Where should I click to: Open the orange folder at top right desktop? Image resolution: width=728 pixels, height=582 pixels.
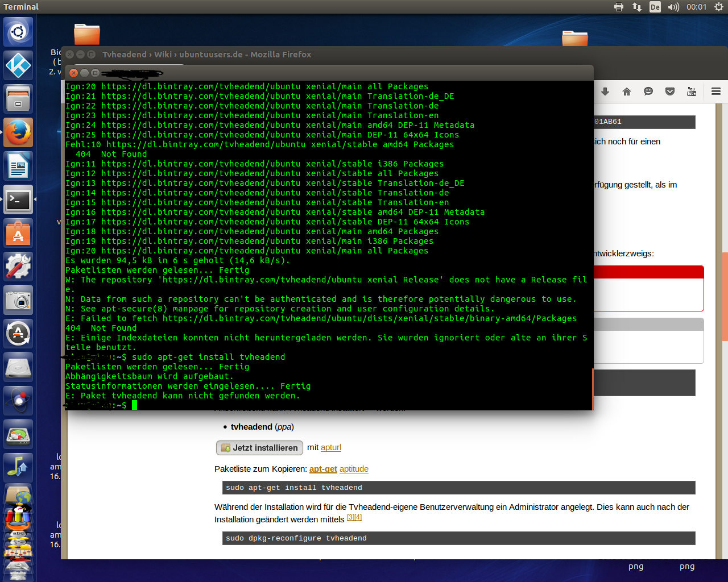[x=575, y=39]
